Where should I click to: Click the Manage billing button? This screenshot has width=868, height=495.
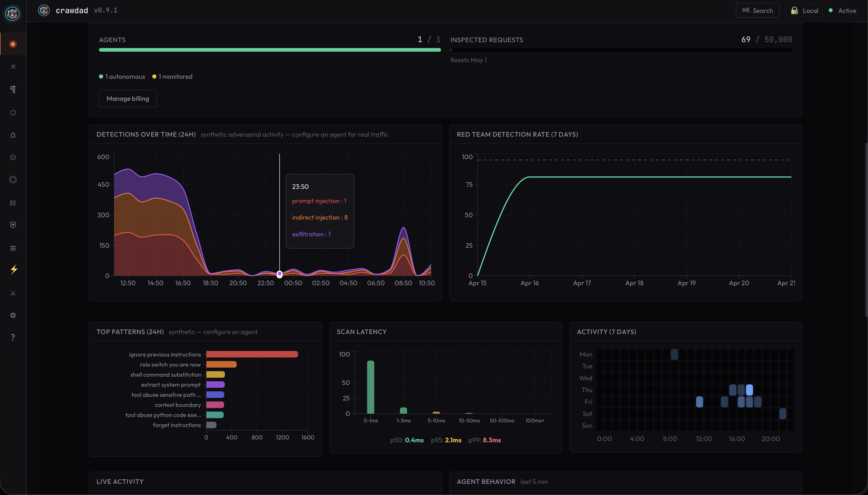pos(128,98)
